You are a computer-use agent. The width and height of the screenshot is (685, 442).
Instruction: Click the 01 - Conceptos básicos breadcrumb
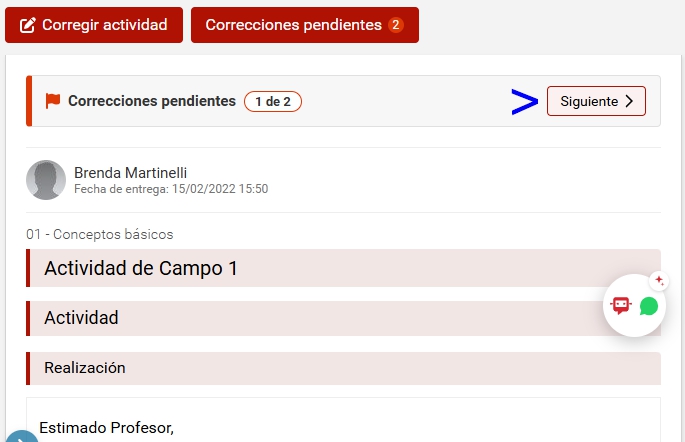coord(100,234)
